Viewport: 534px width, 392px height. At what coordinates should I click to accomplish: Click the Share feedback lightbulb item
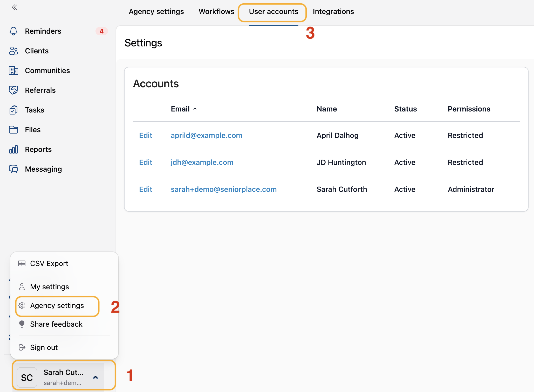click(x=56, y=324)
